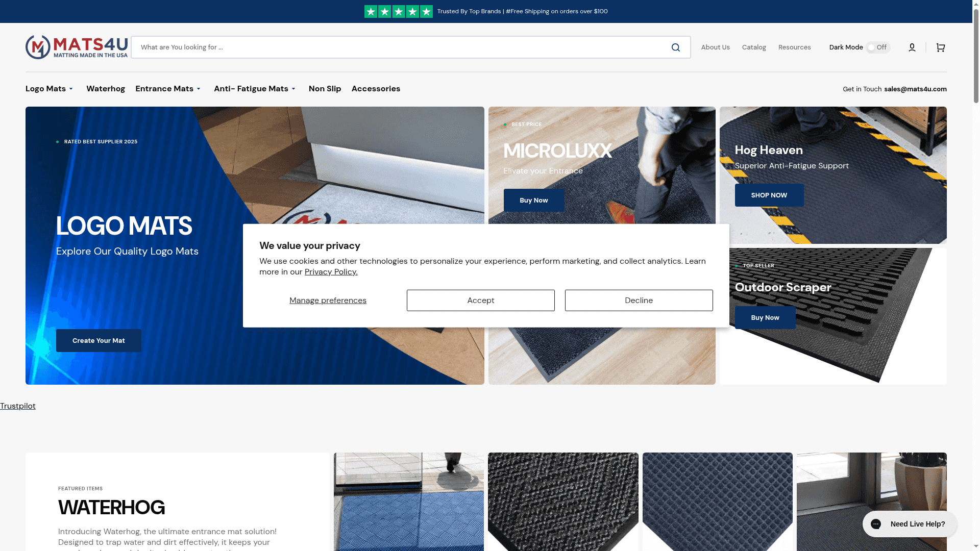Image resolution: width=980 pixels, height=551 pixels.
Task: Click the Trustpilot five-star rating icon
Action: point(398,11)
